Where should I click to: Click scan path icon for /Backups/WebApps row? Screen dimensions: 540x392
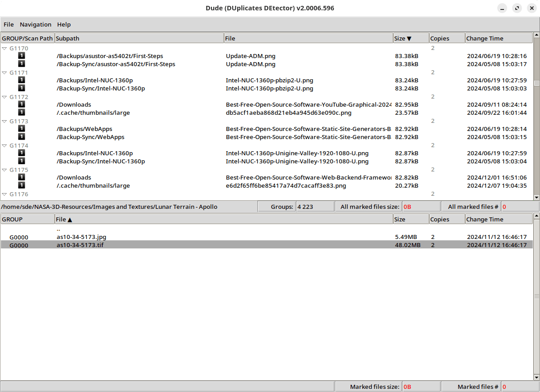[x=22, y=129]
